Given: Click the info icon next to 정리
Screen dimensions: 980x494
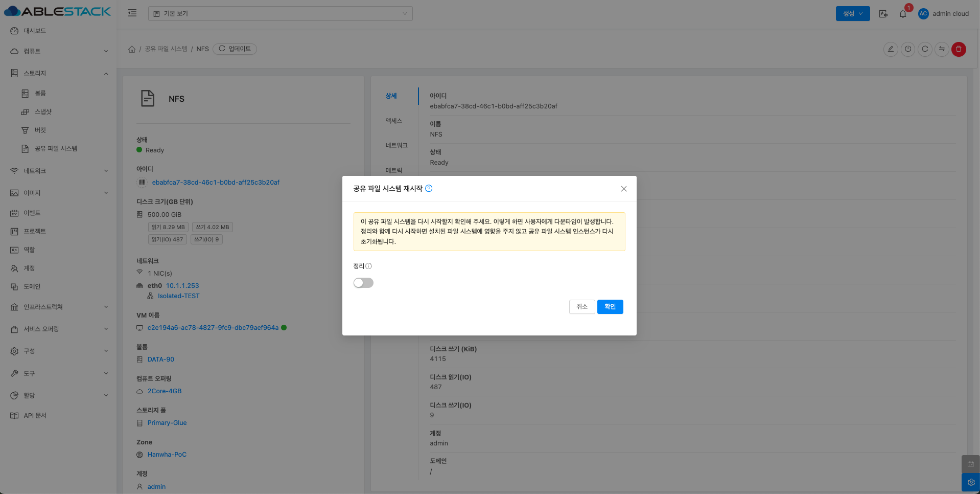Looking at the screenshot, I should pos(368,266).
